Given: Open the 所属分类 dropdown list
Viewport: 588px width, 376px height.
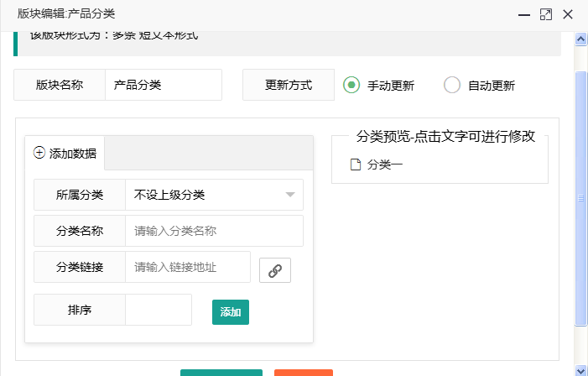Looking at the screenshot, I should tap(214, 195).
